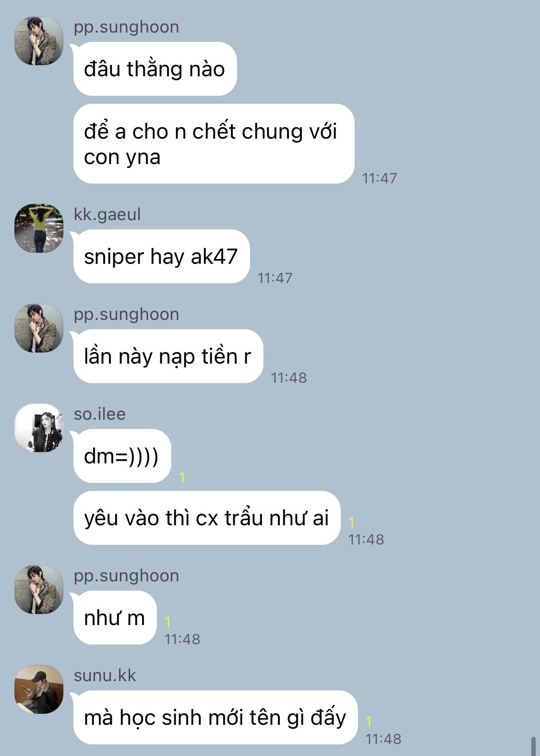Select the "dm=))))" message bubble
The image size is (540, 756).
[x=122, y=456]
